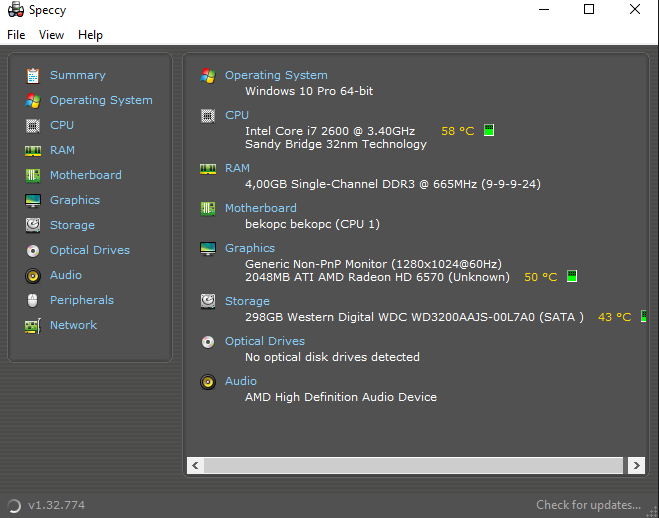Click Check for updates link

coord(588,505)
